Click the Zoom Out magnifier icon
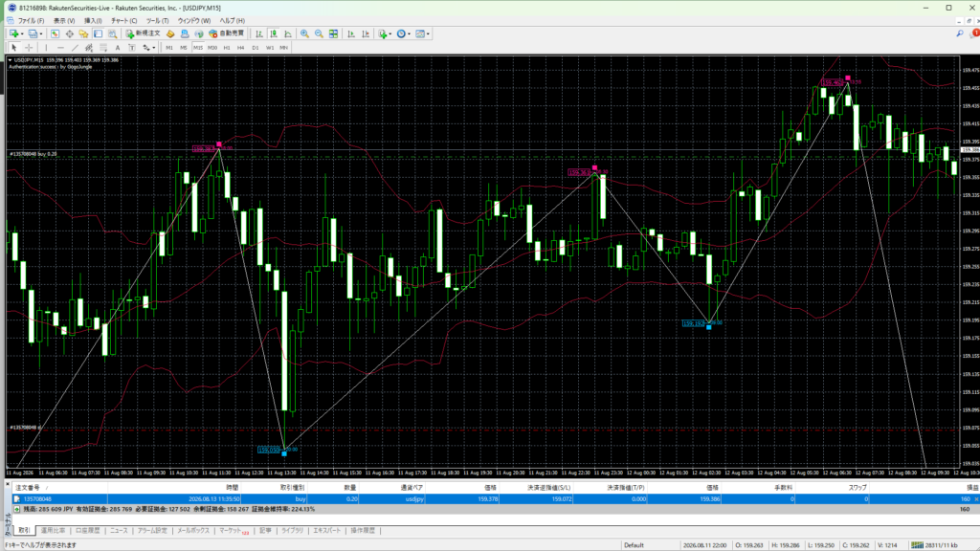Viewport: 980px width, 551px height. pos(319,33)
